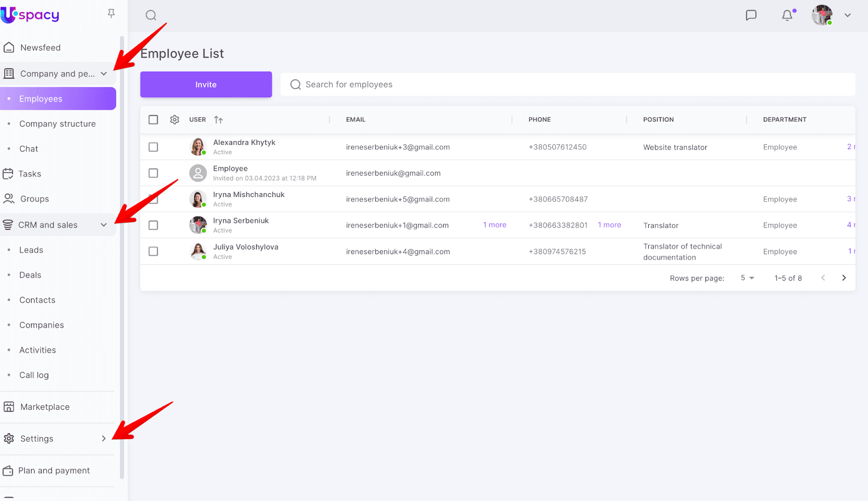Click the Invite button
This screenshot has width=868, height=501.
[206, 85]
